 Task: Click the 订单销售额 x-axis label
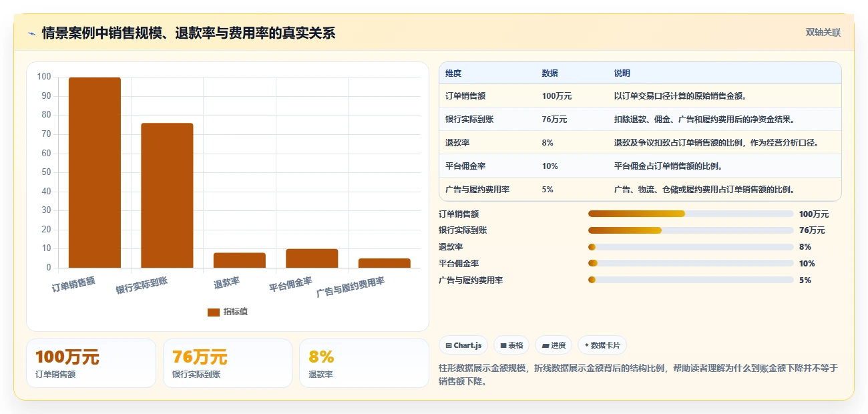[x=74, y=285]
